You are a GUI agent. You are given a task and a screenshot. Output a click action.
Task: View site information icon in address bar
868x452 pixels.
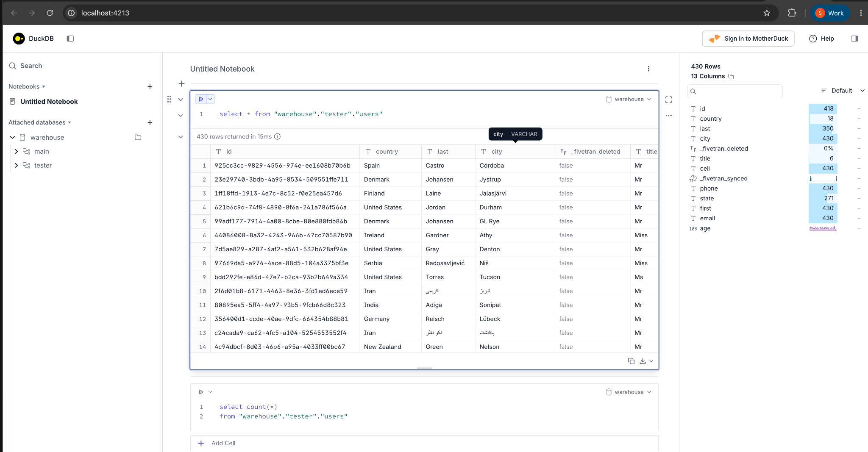tap(72, 13)
